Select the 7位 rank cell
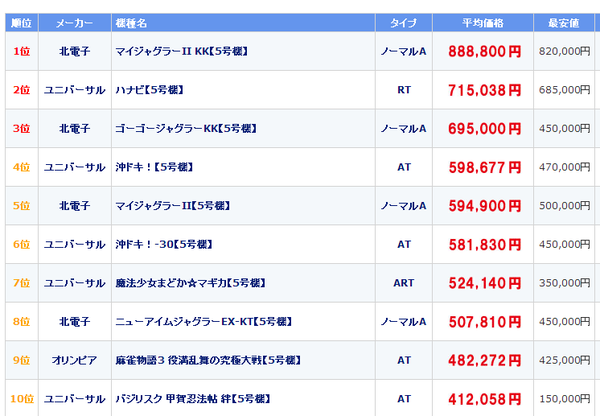The image size is (600, 416). 21,283
